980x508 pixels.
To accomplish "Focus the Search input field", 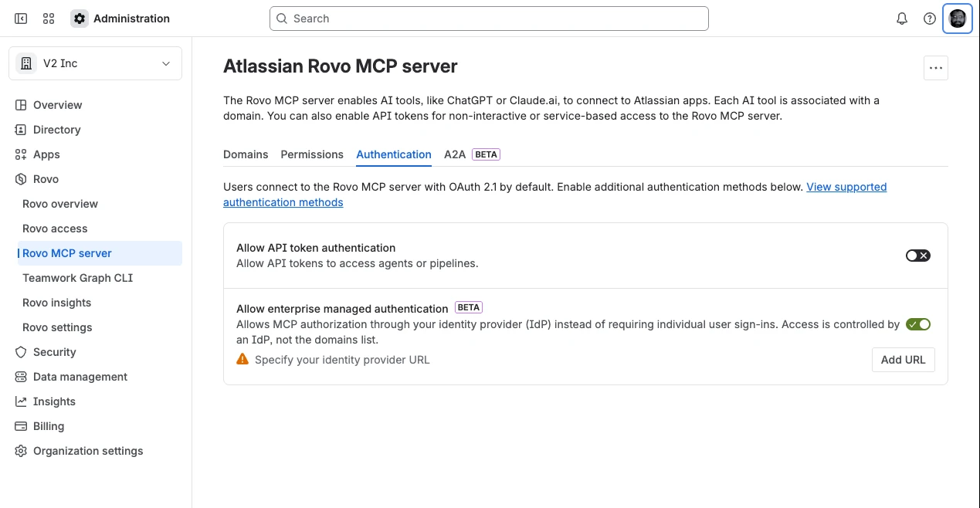I will [489, 19].
